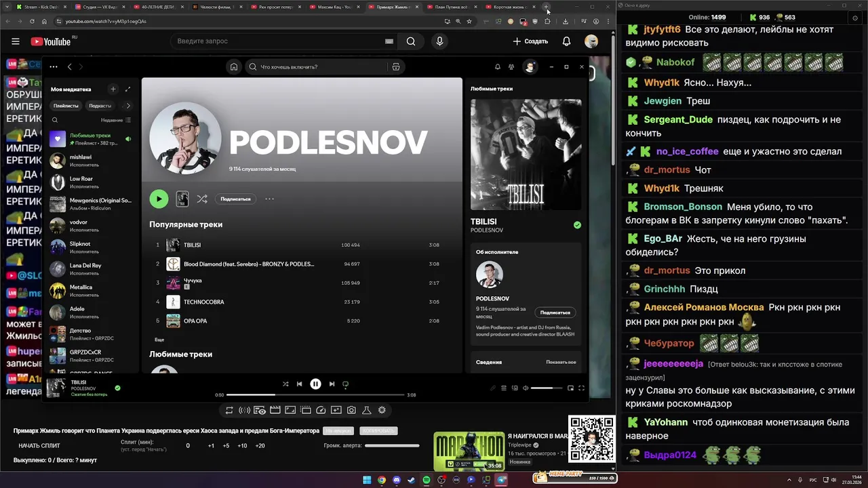The image size is (868, 488).
Task: Play popular track OPA OPA
Action: coord(302,321)
